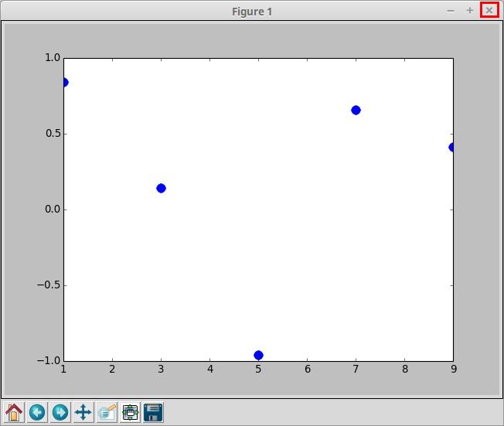Image resolution: width=504 pixels, height=426 pixels.
Task: Click the data point at x=5
Action: tap(258, 355)
